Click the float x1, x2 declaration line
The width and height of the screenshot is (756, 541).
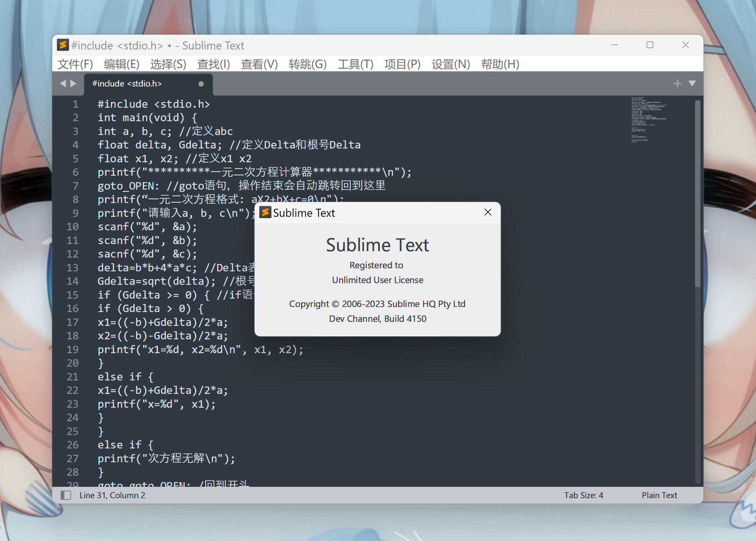click(x=174, y=159)
